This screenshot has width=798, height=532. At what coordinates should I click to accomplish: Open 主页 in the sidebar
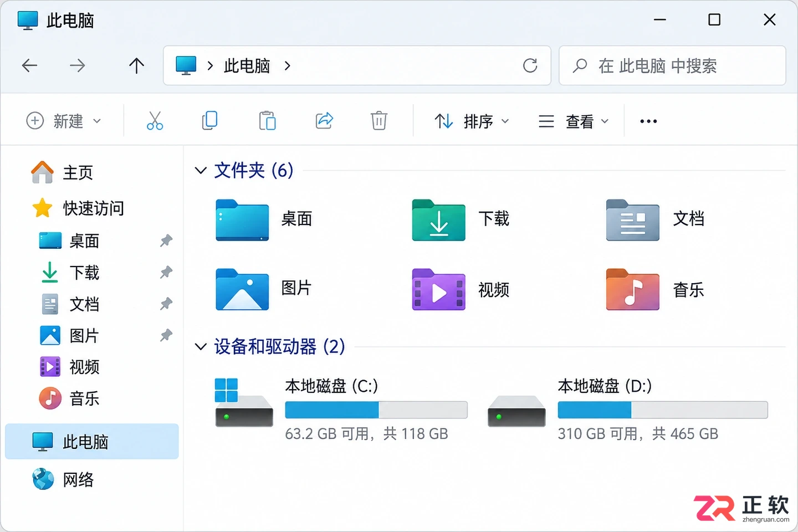pyautogui.click(x=62, y=172)
